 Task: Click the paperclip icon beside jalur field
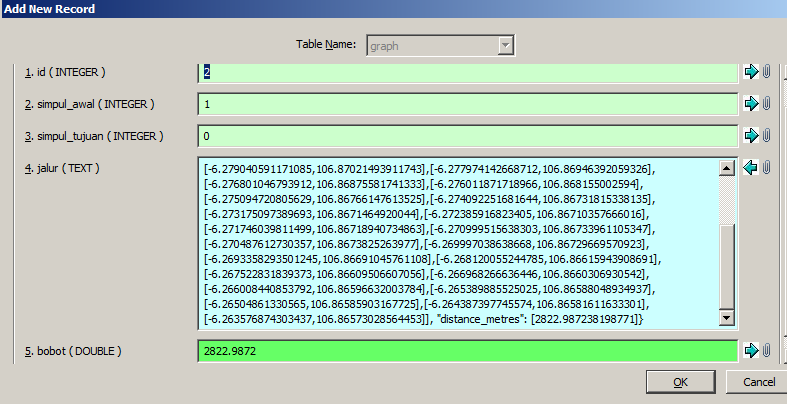pos(767,167)
